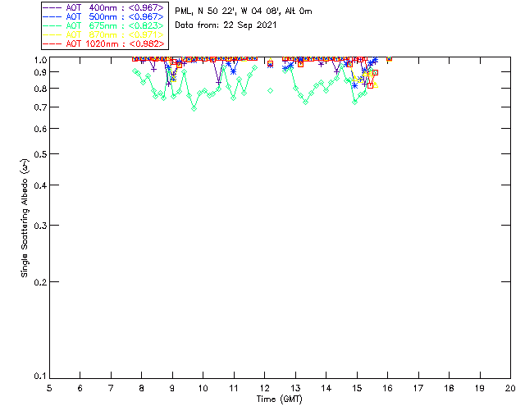Click the x-axis tick label 5
Screen dimensions: 525x420
(49, 388)
